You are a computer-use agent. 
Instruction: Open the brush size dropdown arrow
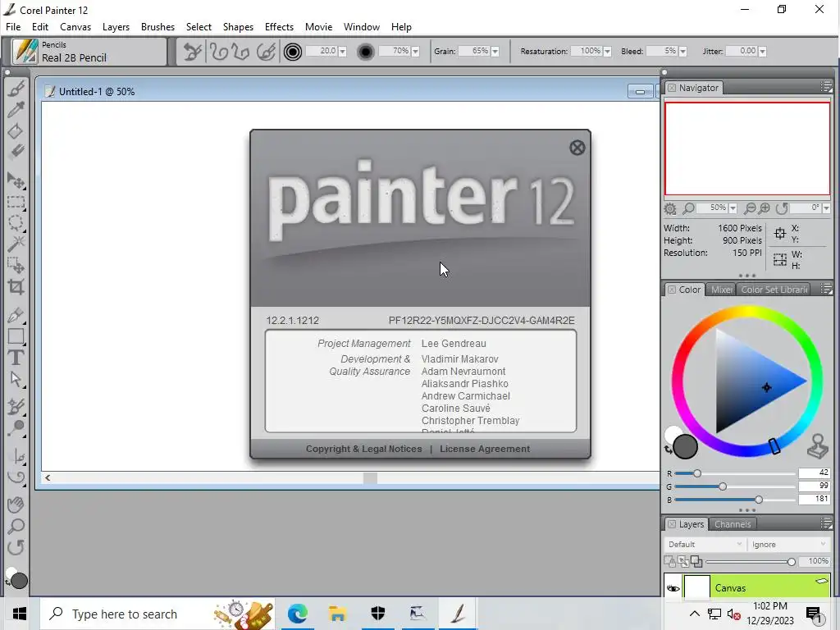[x=342, y=52]
